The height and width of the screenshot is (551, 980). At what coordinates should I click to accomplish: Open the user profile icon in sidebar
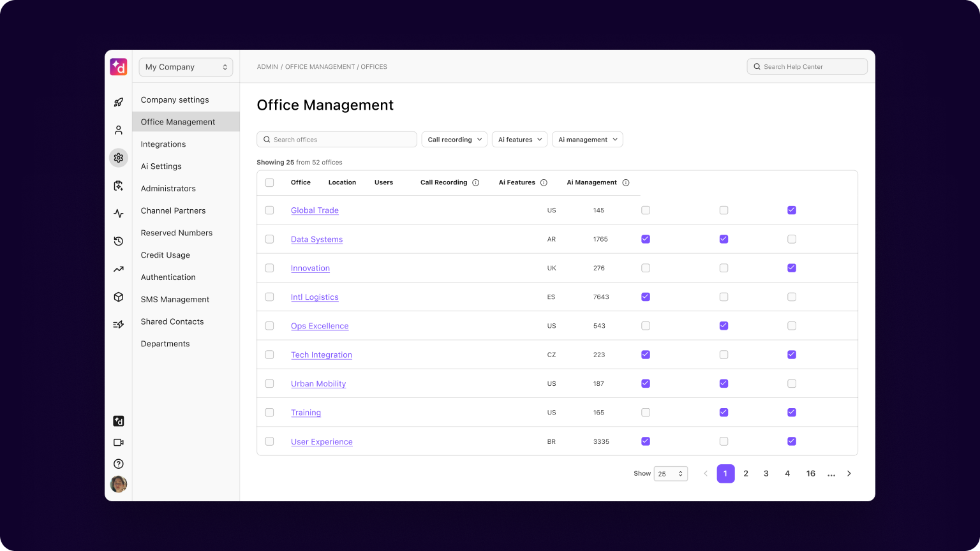point(119,130)
